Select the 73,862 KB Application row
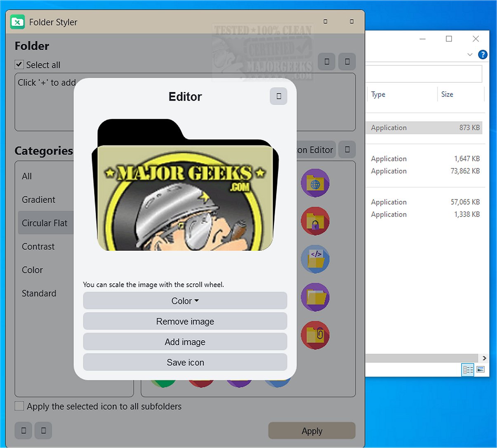This screenshot has width=497, height=448. click(x=424, y=171)
